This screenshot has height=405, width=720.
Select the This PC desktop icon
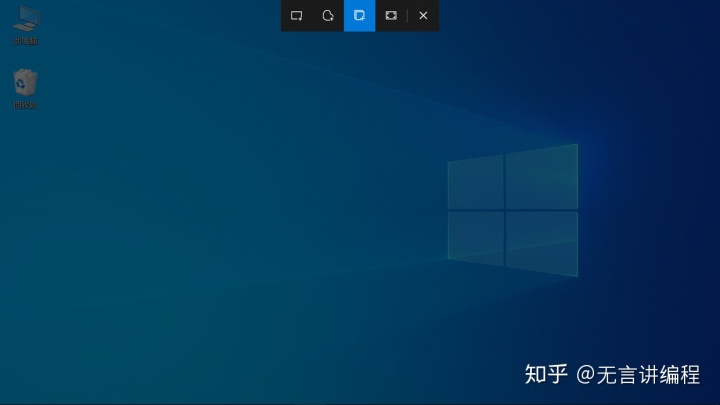[26, 25]
